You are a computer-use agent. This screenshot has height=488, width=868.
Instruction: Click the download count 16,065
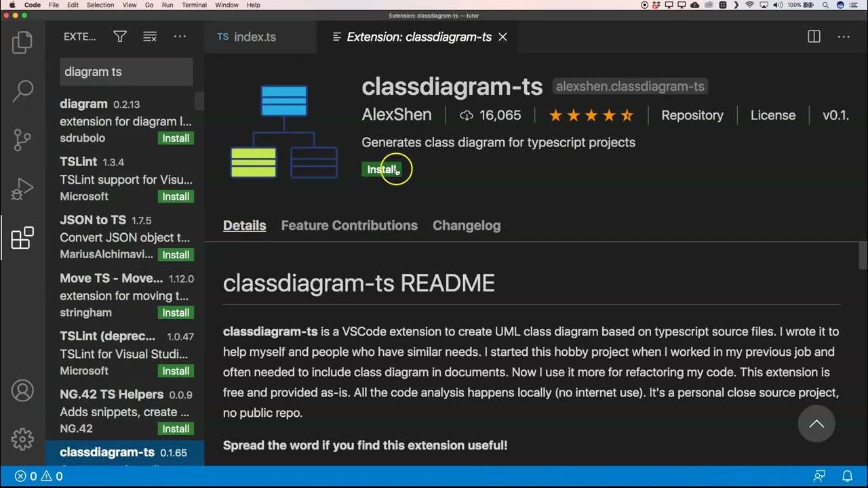[490, 115]
